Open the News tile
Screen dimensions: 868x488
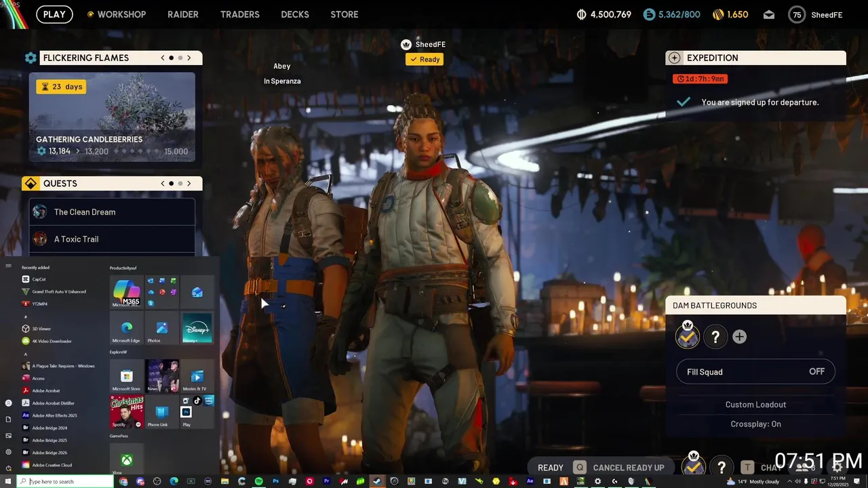pos(161,376)
